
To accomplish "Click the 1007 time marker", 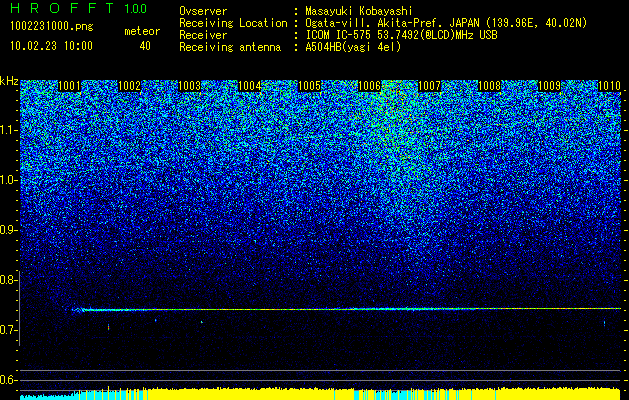I will [430, 86].
